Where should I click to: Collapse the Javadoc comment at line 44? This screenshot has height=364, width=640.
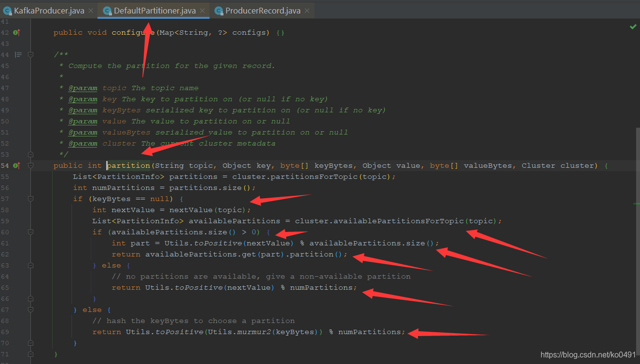31,55
